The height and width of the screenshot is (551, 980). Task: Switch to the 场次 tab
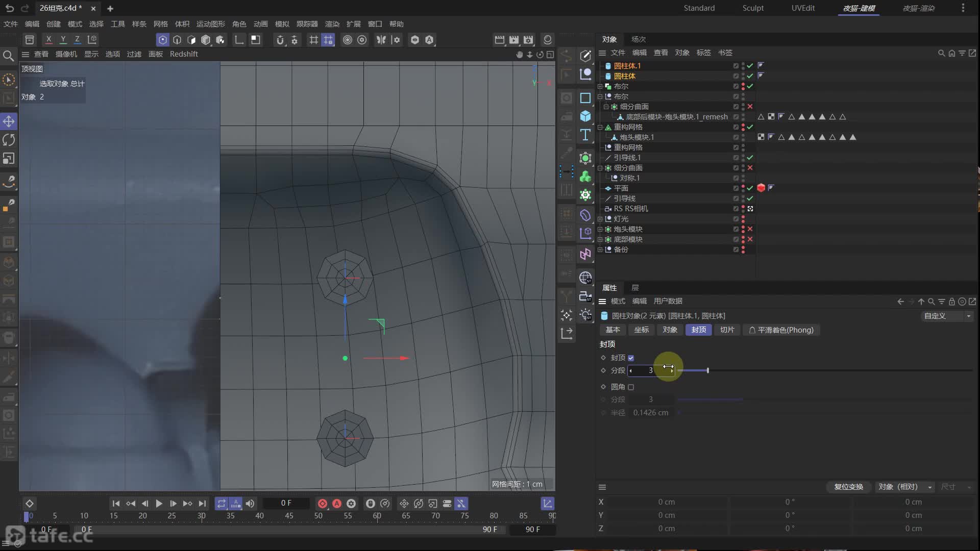click(638, 39)
